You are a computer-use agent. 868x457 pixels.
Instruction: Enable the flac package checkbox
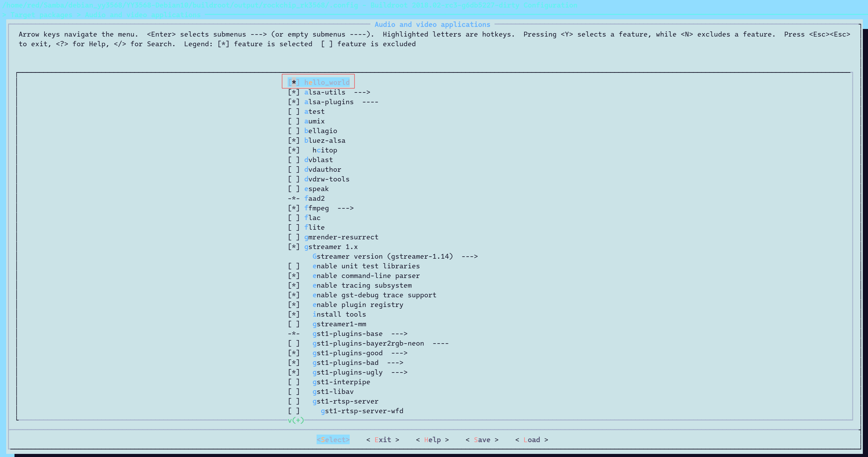293,218
